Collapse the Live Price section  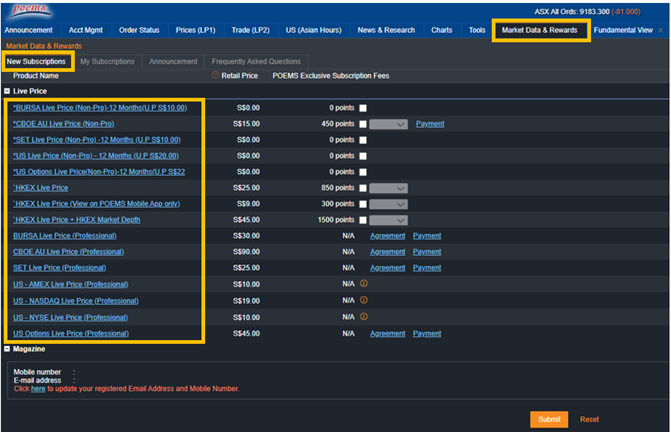click(8, 91)
